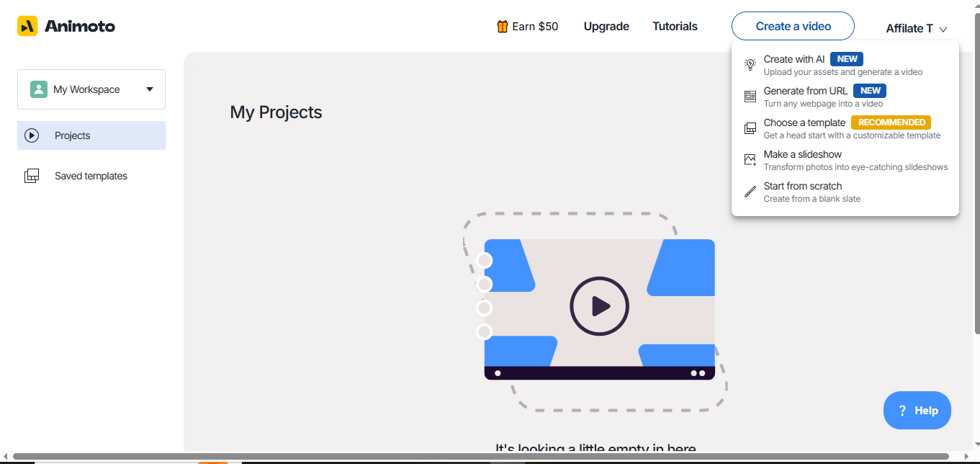Click the NEW badge beside Generate from URL
The height and width of the screenshot is (464, 980).
(870, 91)
